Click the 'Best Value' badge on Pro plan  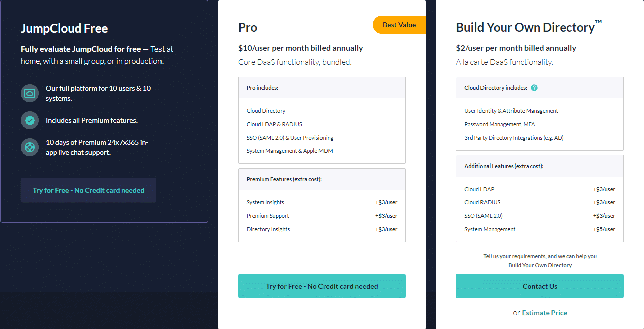pos(399,24)
